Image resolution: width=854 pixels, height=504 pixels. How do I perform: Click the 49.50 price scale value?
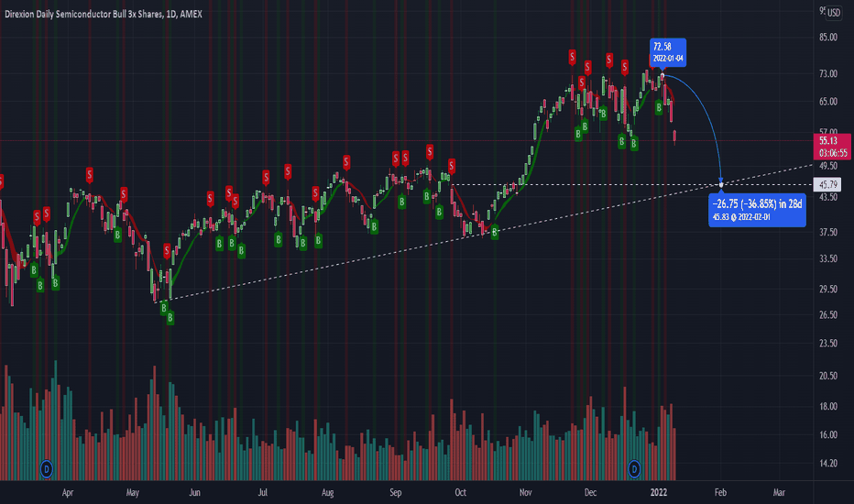coord(827,166)
